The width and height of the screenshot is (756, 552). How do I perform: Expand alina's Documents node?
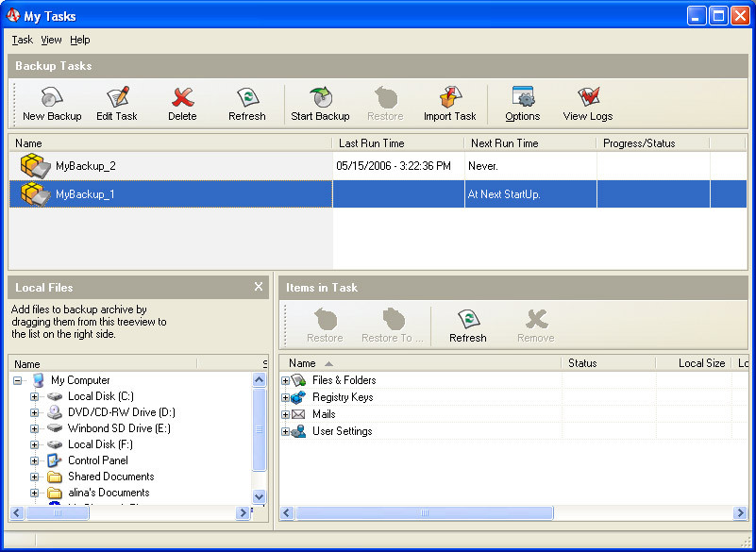click(34, 493)
